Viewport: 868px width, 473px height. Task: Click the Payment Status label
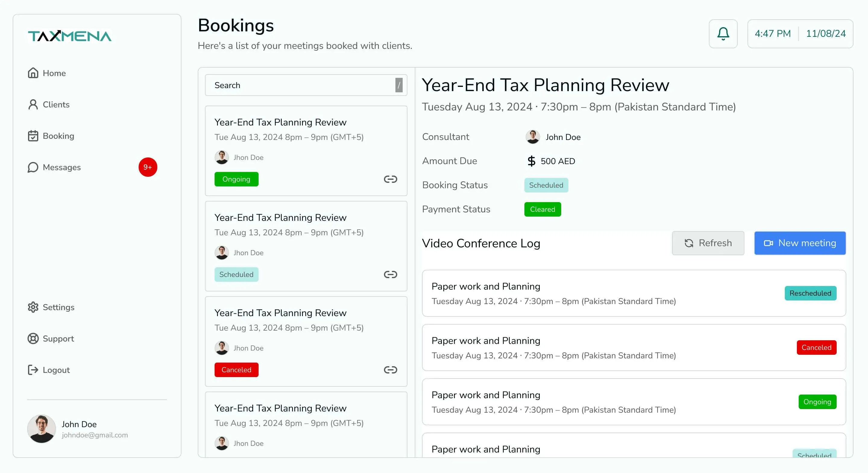456,209
